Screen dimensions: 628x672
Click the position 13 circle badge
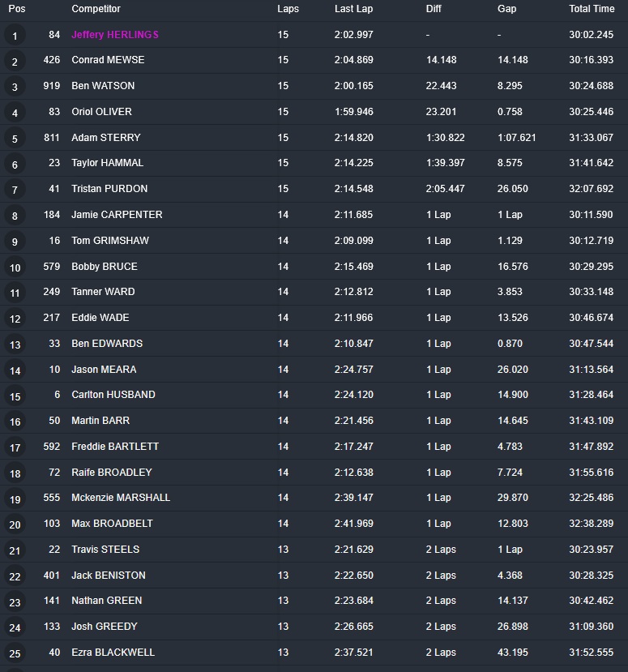15,345
